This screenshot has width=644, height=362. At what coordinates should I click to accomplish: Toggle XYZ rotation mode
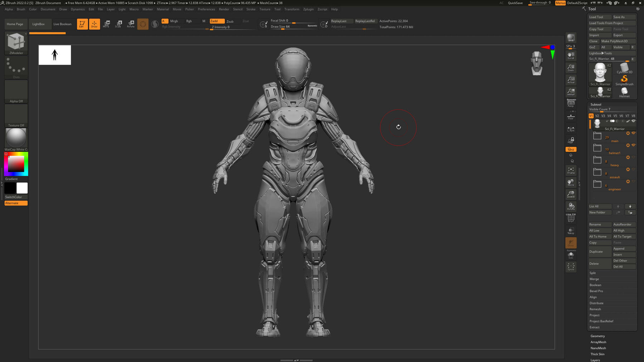571,149
